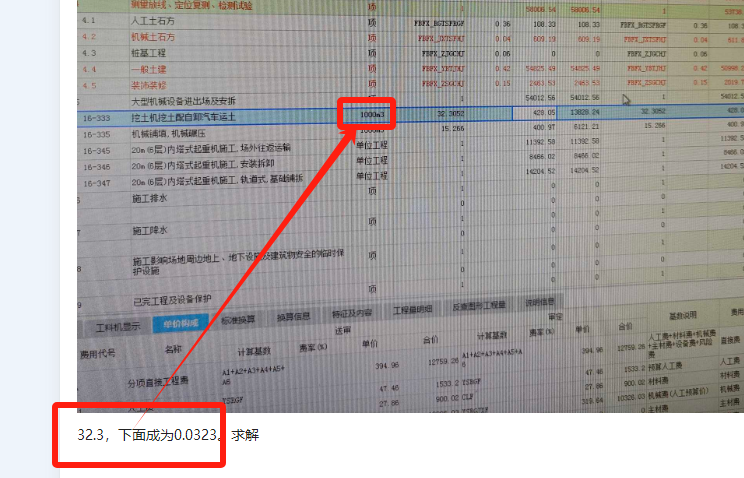Click the 12759.26 total under 送审
744x478 pixels.
click(x=443, y=361)
